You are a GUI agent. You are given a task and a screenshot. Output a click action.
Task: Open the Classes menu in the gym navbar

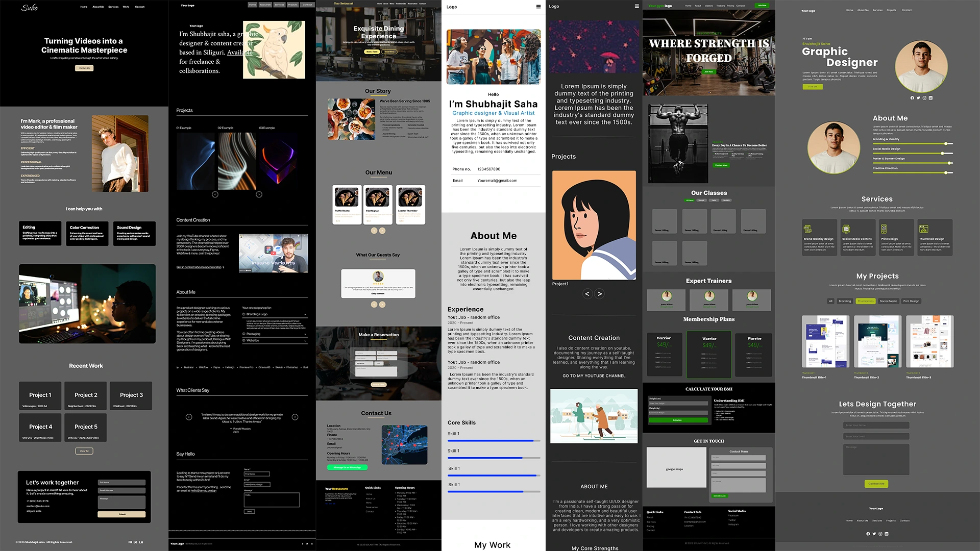(x=709, y=6)
